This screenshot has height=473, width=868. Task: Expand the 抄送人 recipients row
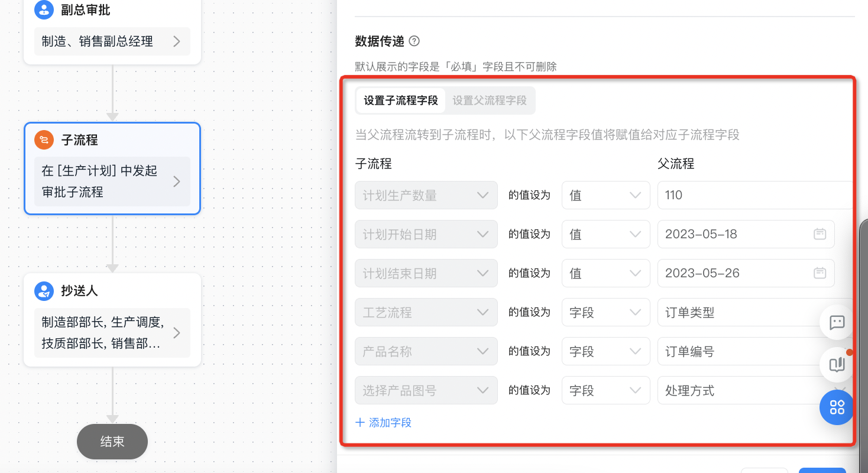coord(112,333)
